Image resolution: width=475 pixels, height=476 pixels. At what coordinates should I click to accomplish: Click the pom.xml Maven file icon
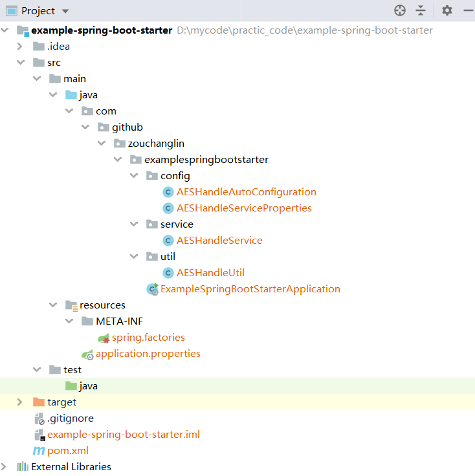tap(39, 451)
